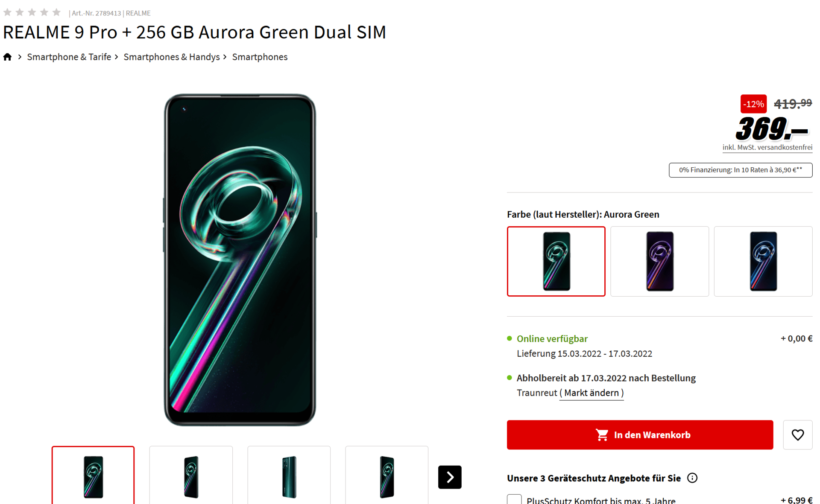Click inkl. MwSt. versandkostenfrei link
The width and height of the screenshot is (820, 504).
[x=767, y=148]
